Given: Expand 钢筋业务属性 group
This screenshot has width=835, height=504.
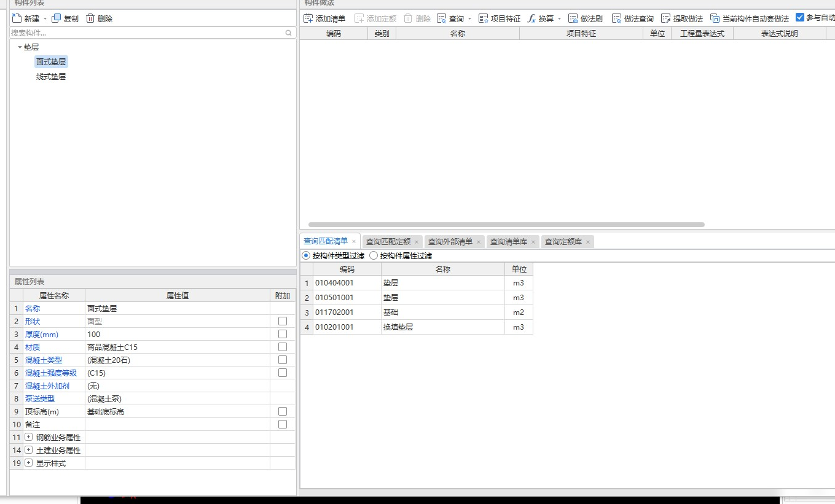Looking at the screenshot, I should click(x=28, y=437).
